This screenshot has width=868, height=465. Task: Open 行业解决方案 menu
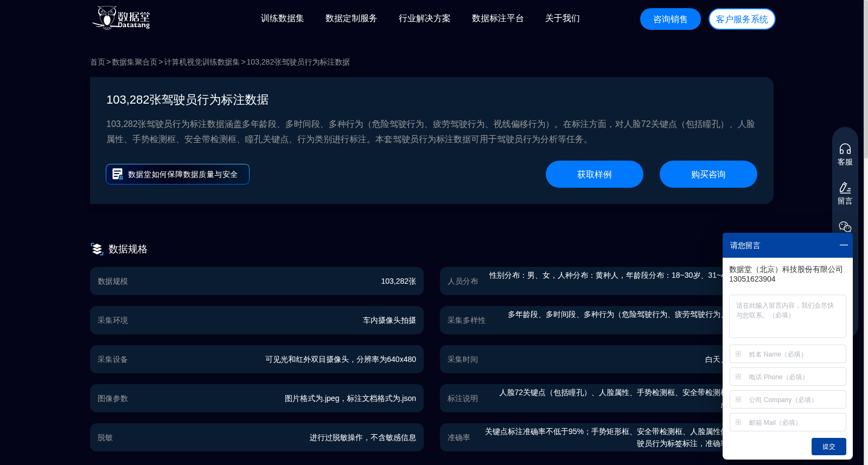point(424,18)
